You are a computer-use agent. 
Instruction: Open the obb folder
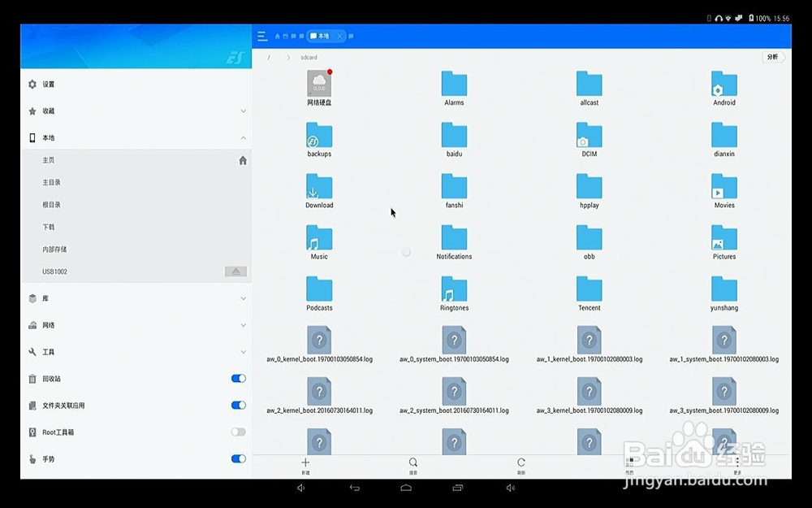[590, 242]
